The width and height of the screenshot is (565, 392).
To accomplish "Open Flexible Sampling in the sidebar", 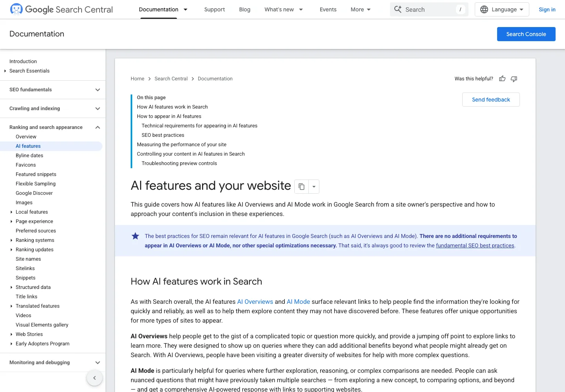I will [36, 184].
